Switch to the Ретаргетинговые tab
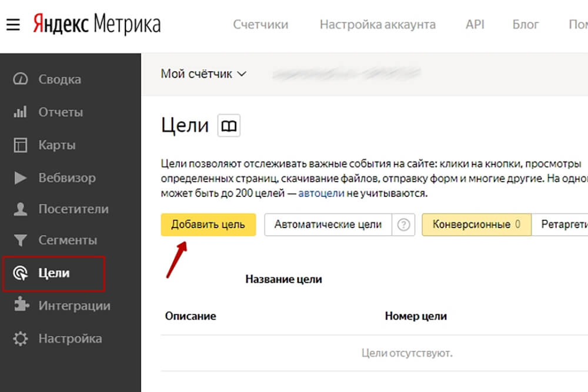The image size is (588, 392). [x=560, y=225]
